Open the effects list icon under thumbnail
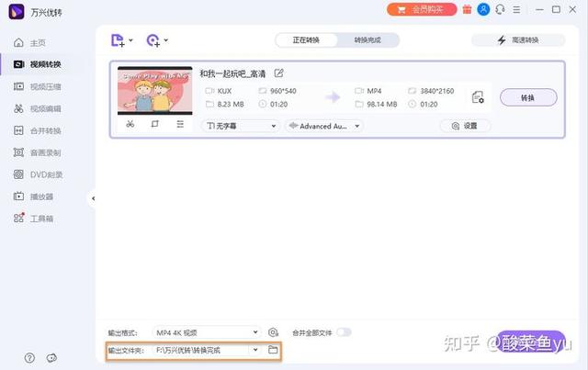Image resolution: width=588 pixels, height=370 pixels. [180, 124]
